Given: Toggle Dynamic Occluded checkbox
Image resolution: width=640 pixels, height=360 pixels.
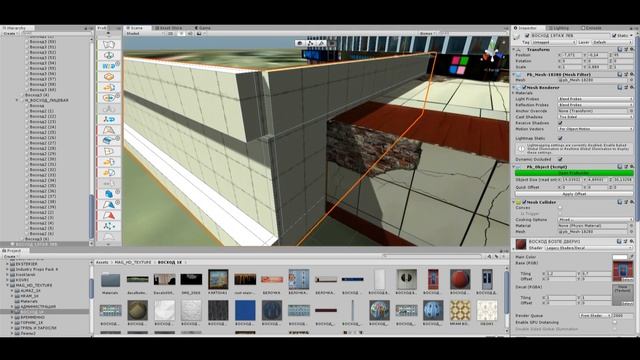Looking at the screenshot, I should (560, 160).
